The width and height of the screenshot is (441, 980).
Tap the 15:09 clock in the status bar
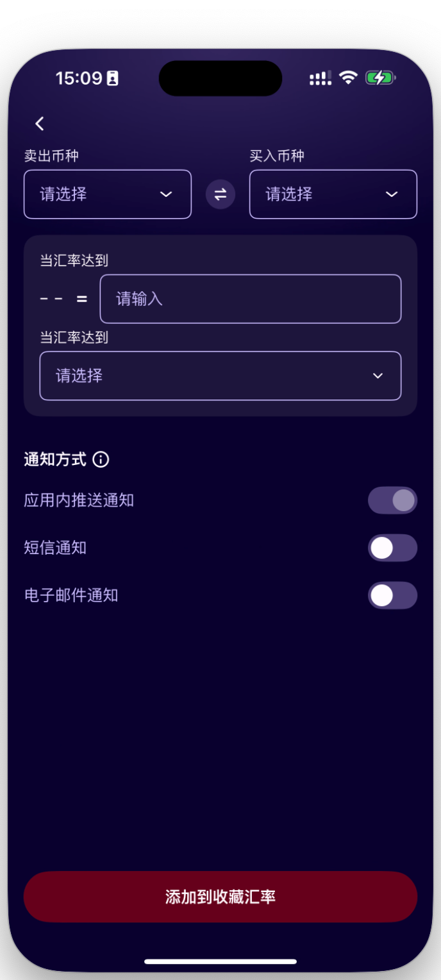(x=79, y=78)
